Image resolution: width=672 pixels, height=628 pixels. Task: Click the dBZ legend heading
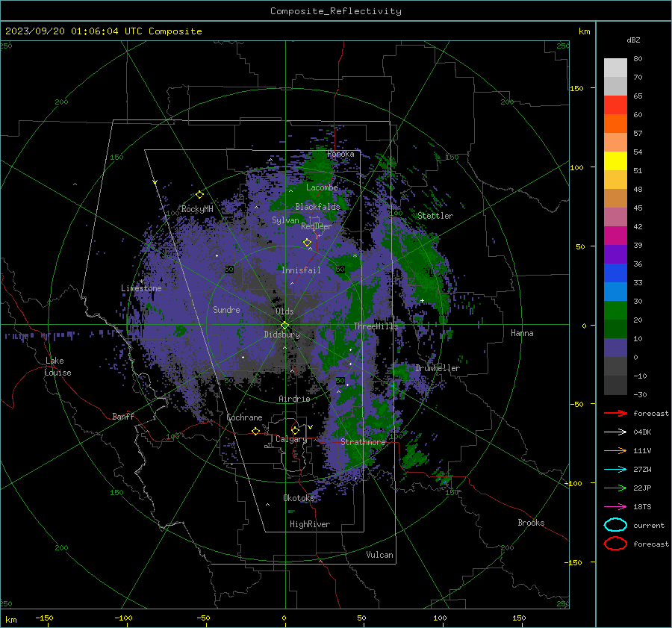(633, 40)
